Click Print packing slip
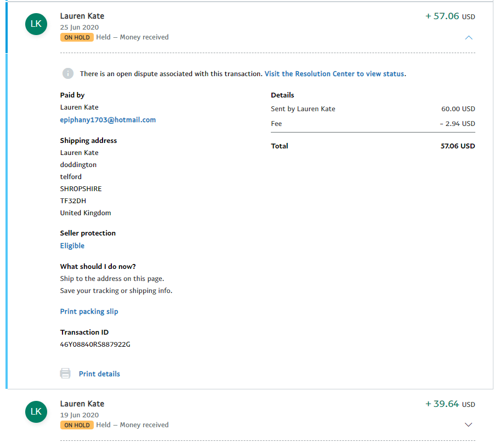The height and width of the screenshot is (448, 500). (x=89, y=312)
